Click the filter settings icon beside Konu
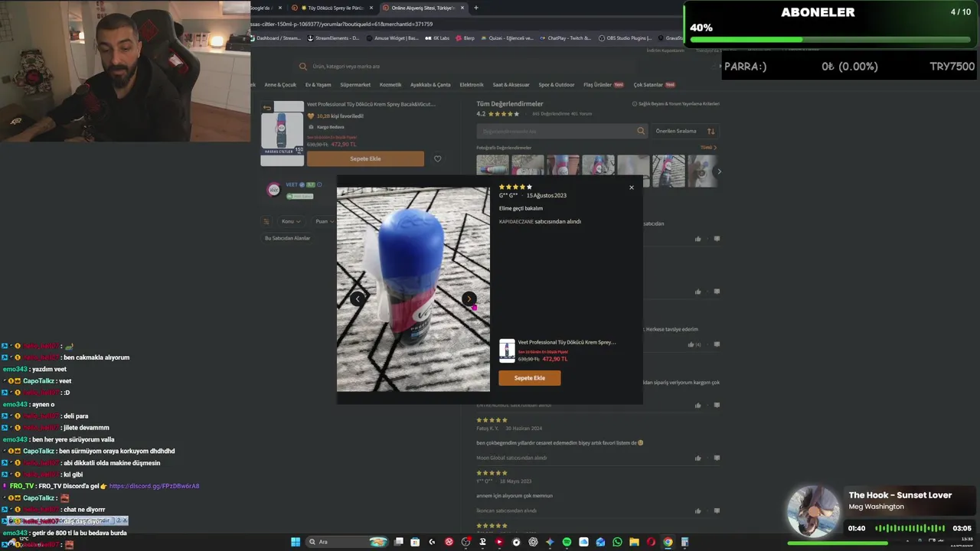The width and height of the screenshot is (980, 551). (266, 221)
